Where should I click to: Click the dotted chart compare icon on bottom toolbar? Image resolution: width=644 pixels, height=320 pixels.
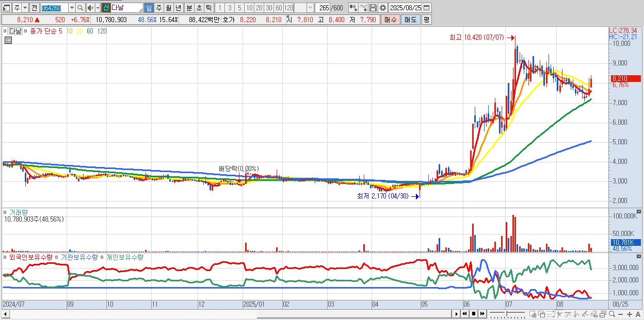point(550,314)
